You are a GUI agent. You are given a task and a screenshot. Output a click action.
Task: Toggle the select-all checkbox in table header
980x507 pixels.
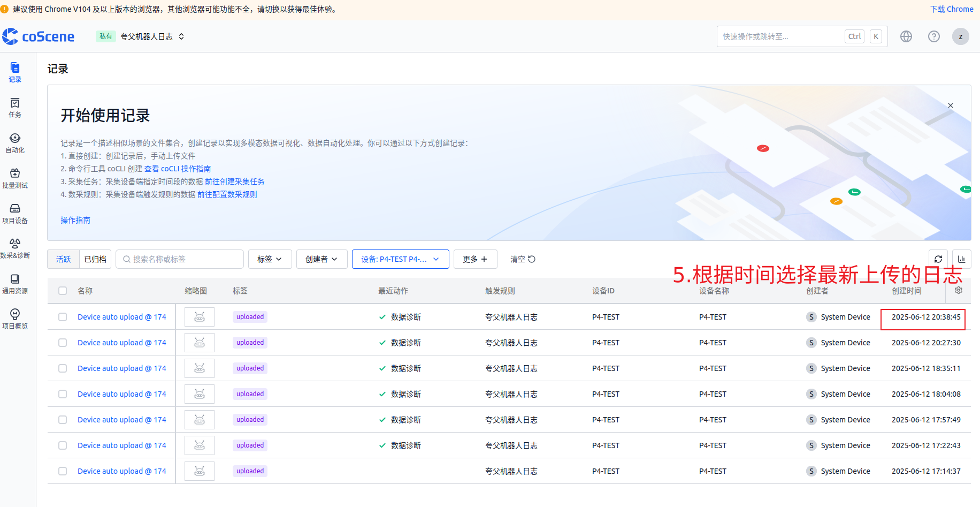(x=63, y=291)
